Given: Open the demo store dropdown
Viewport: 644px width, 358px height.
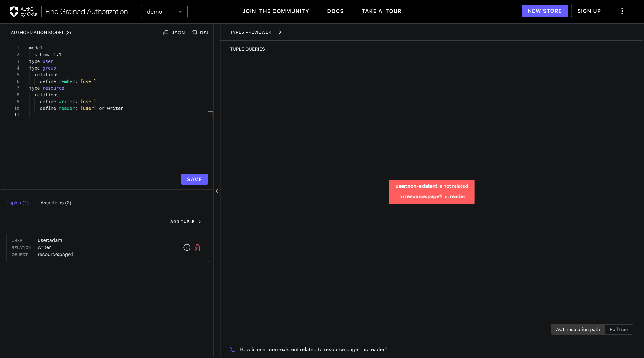Looking at the screenshot, I should [164, 12].
